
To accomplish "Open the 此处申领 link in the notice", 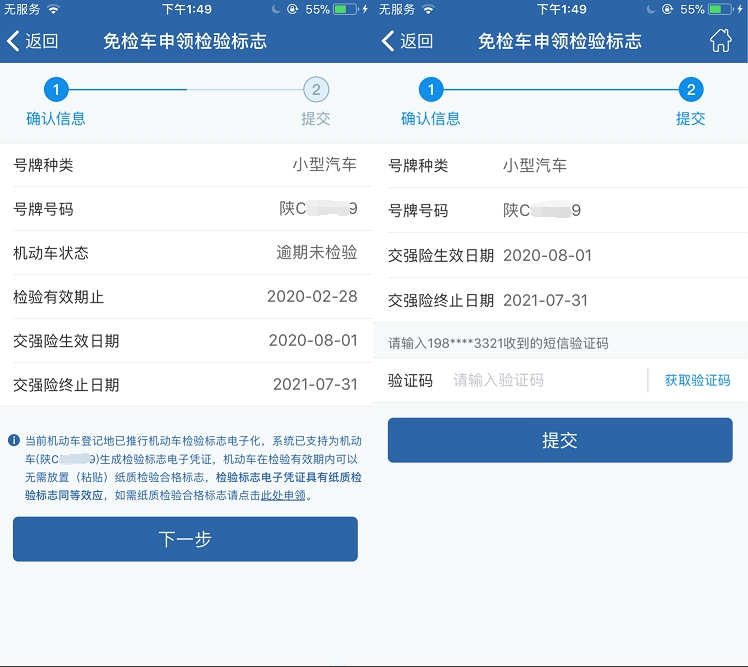I will click(284, 495).
